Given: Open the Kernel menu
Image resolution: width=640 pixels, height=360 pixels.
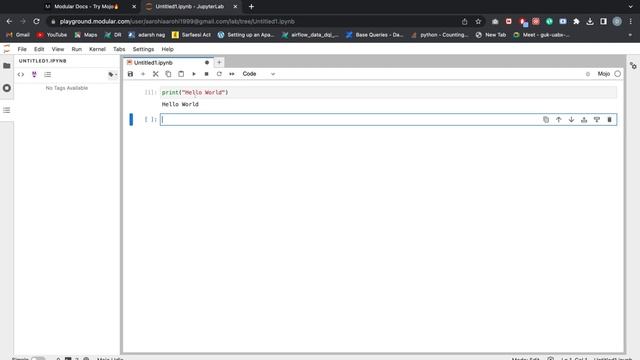Looking at the screenshot, I should [x=97, y=49].
